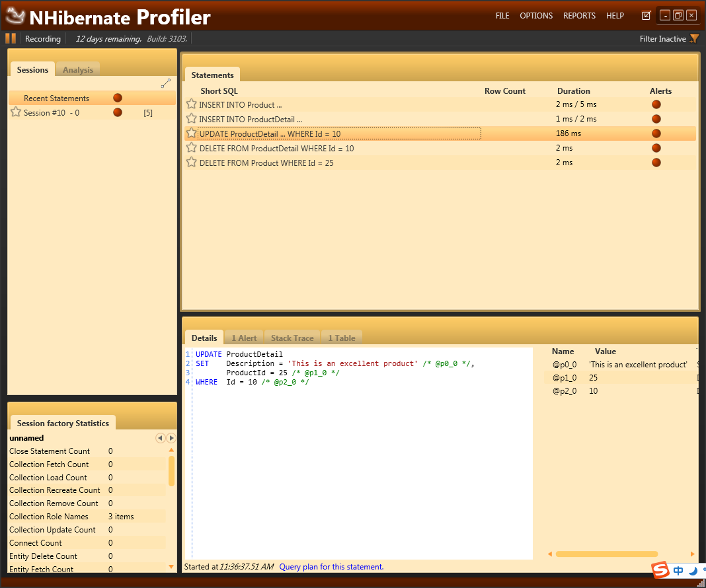Click the Sogou input method S icon

[x=660, y=570]
